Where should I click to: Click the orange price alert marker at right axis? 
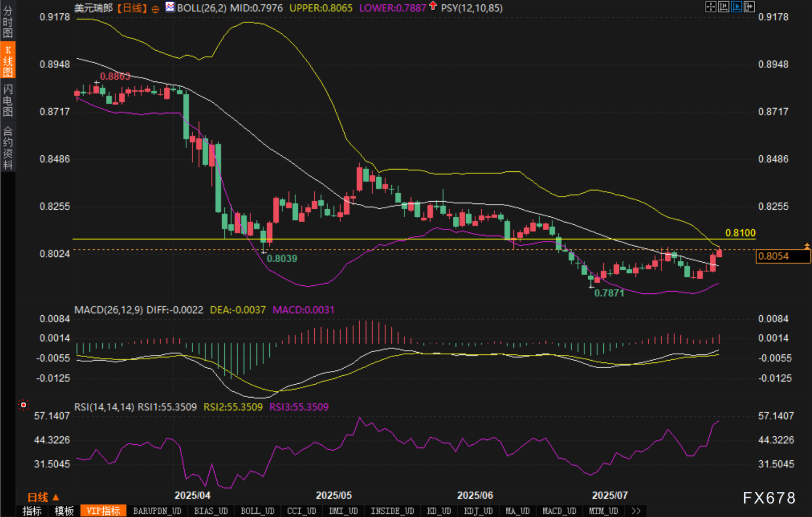pyautogui.click(x=807, y=246)
